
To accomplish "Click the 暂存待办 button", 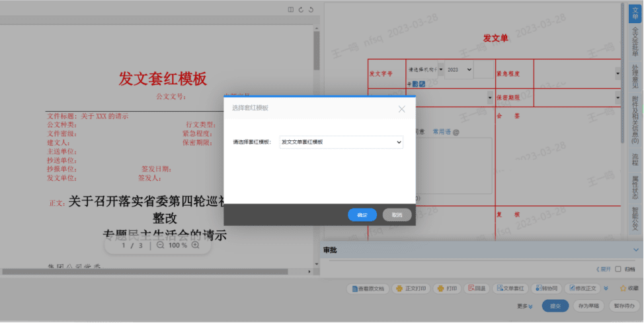I will click(624, 306).
